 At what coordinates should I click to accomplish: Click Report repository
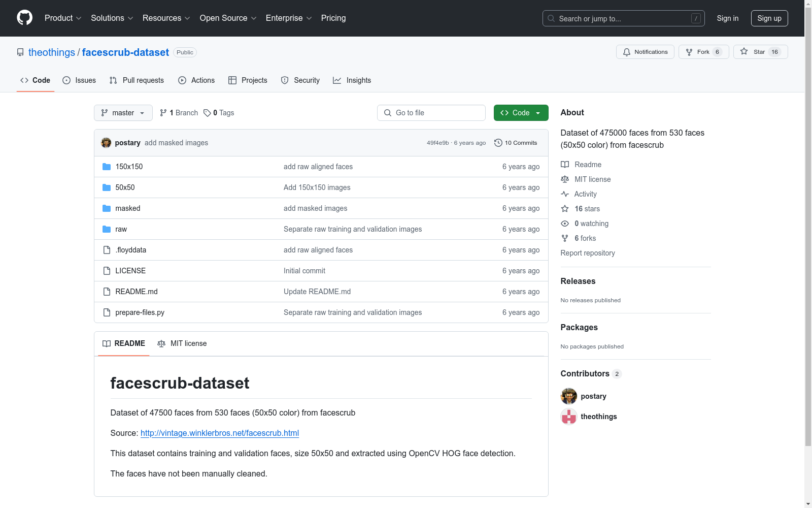pos(588,253)
